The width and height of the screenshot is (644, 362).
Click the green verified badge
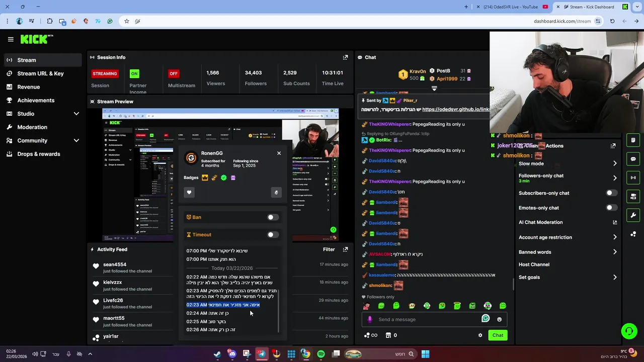(x=223, y=177)
